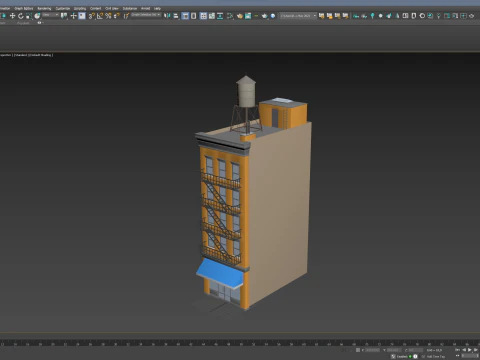This screenshot has height=360, width=480.
Task: Open the Curve Editor
Action: pos(212,16)
